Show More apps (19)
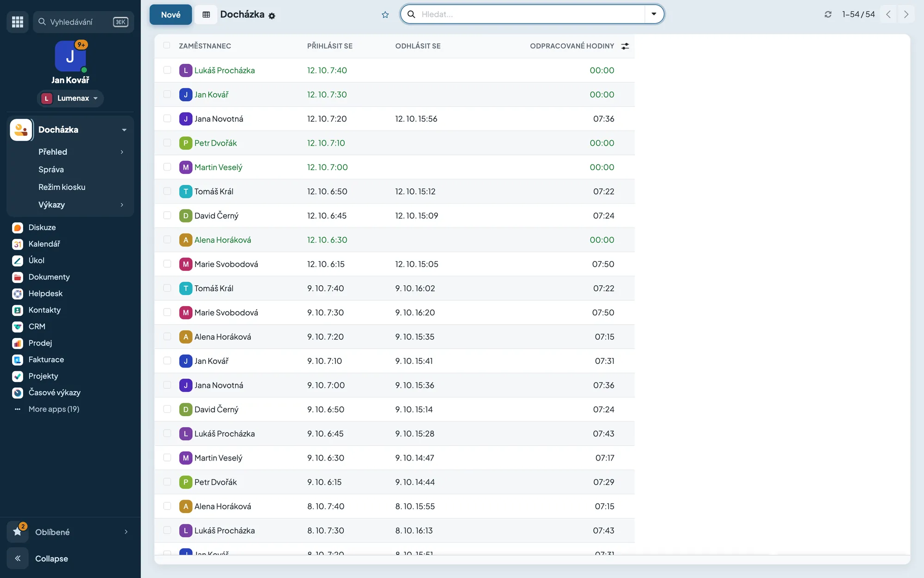The height and width of the screenshot is (578, 924). coord(54,409)
